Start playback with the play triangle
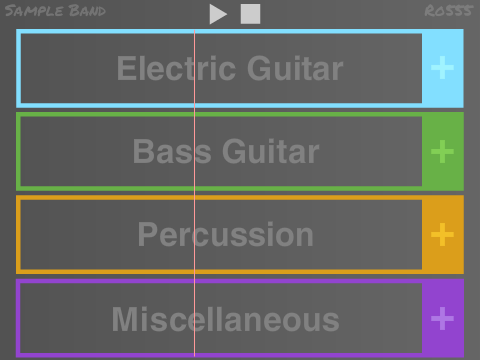The width and height of the screenshot is (480, 360). pos(218,14)
